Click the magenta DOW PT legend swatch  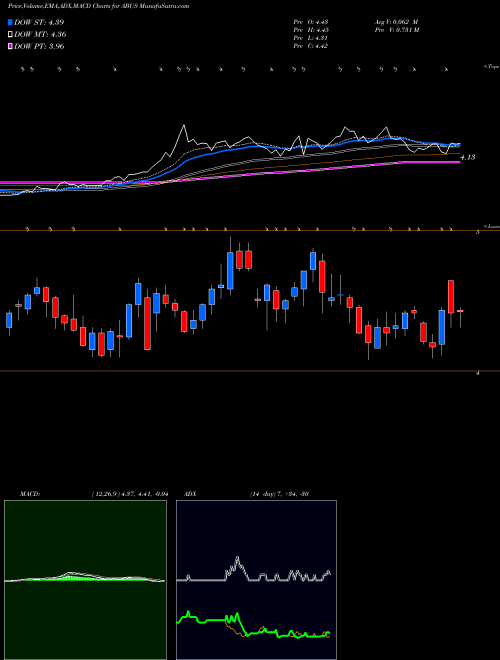10,46
